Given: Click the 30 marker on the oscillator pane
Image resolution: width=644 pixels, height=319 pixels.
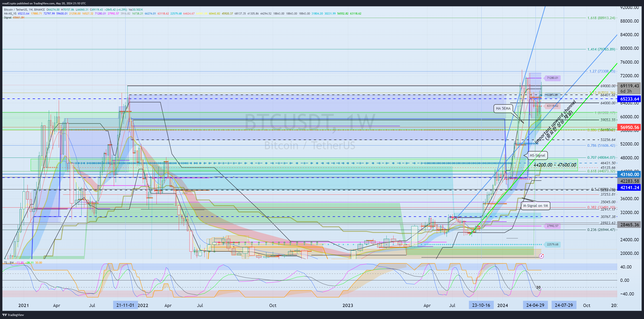Looking at the screenshot, I should (538, 287).
